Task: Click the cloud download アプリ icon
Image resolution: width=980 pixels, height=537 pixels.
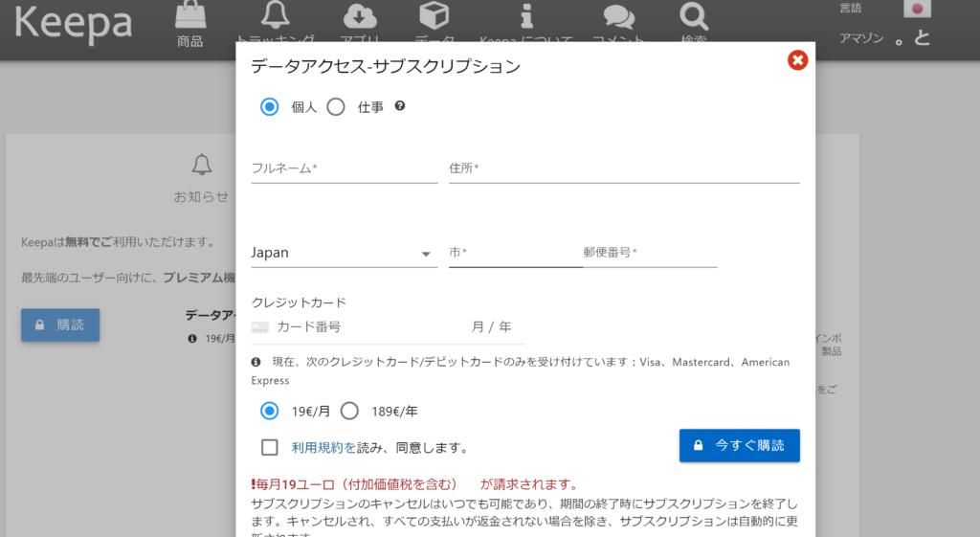Action: pyautogui.click(x=360, y=15)
